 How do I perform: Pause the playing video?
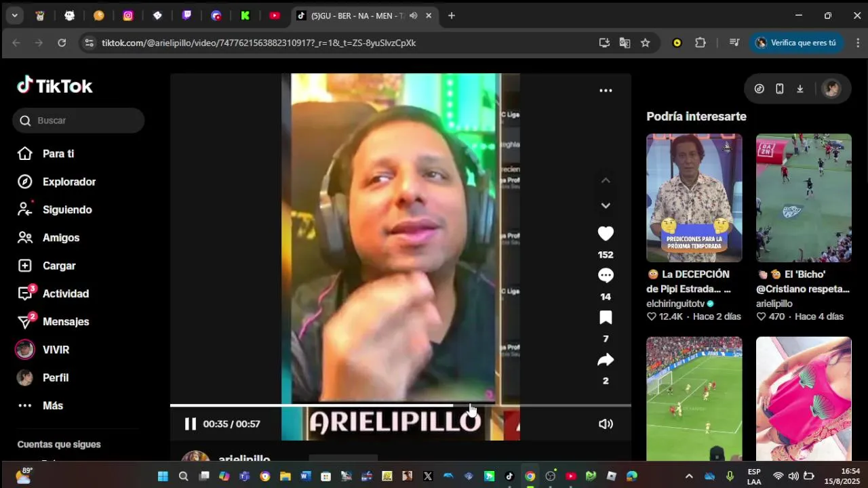[191, 424]
